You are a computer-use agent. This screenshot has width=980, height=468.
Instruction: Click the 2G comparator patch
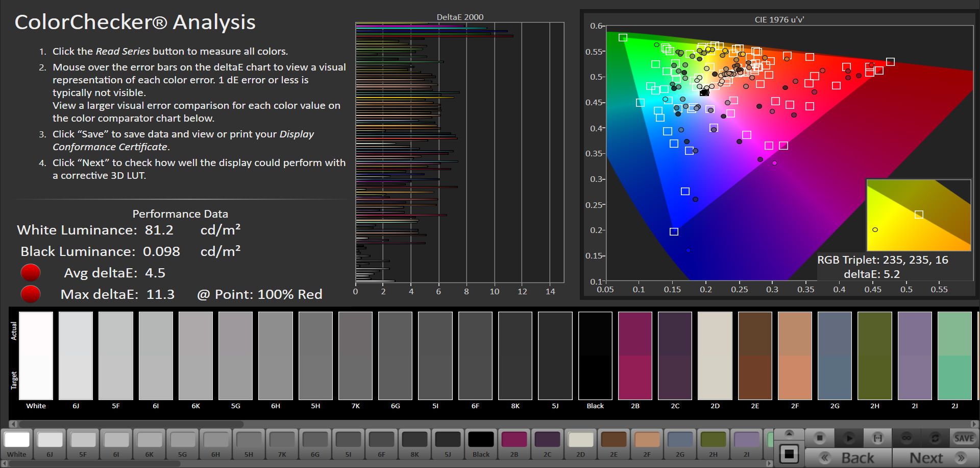(835, 356)
